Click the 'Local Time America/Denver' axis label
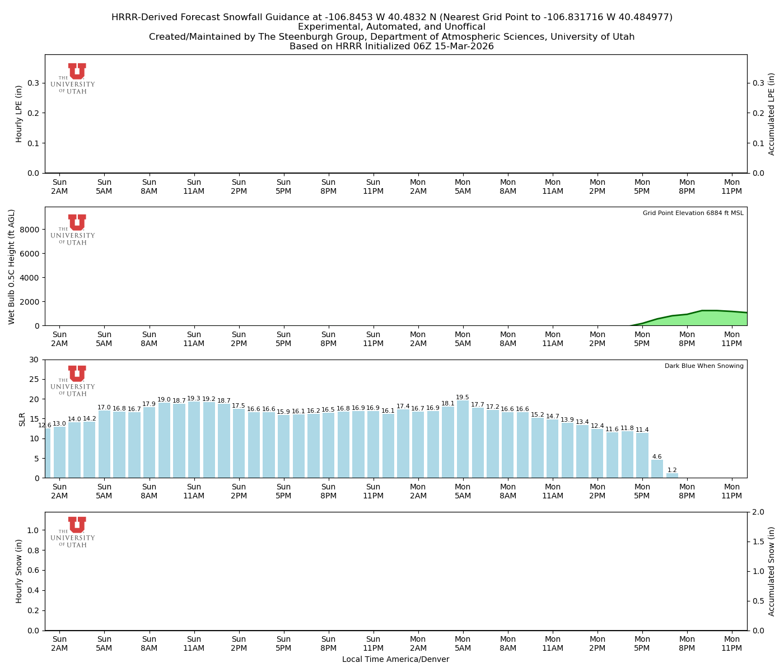Image resolution: width=784 pixels, height=672 pixels. coord(395,660)
